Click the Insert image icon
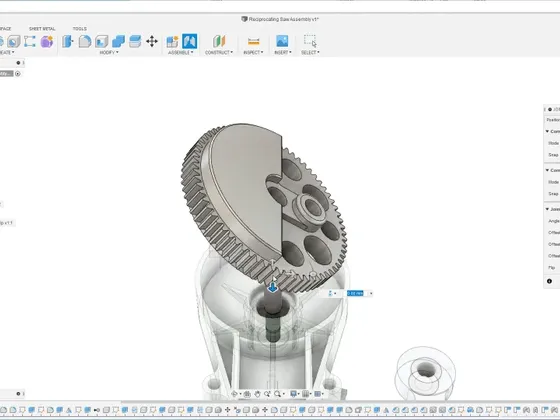 tap(282, 41)
